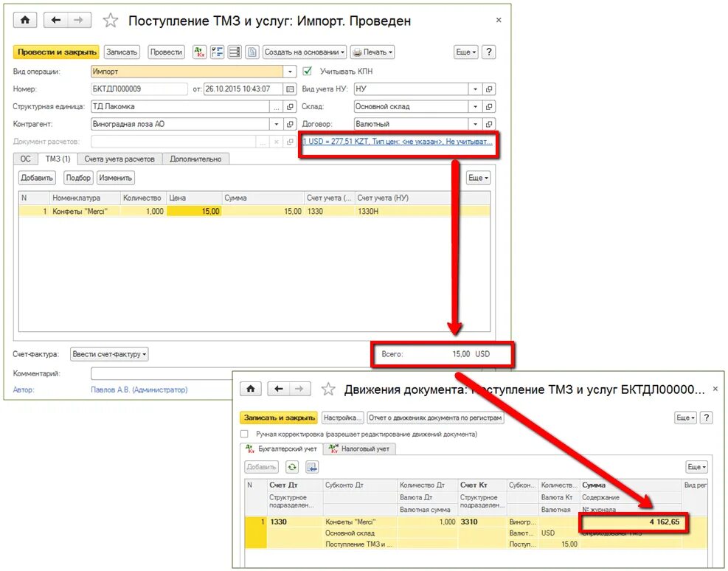Open Печать dropdown menu
Viewport: 728px width, 571px height.
(x=372, y=52)
